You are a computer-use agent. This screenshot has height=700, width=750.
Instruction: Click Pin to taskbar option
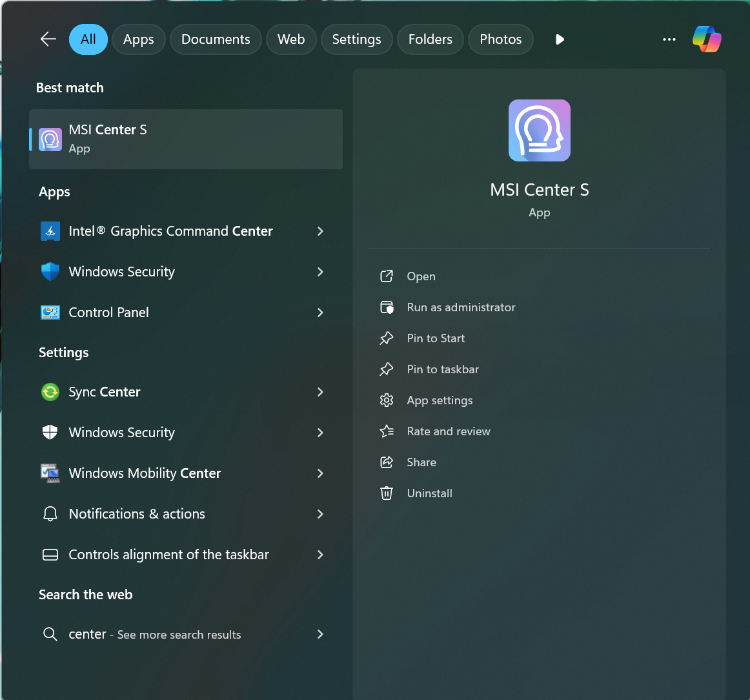click(x=443, y=369)
